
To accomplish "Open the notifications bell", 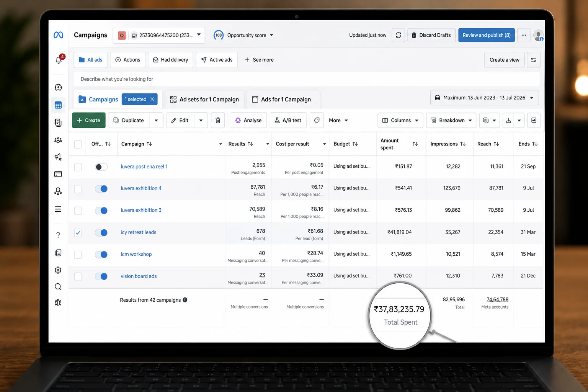I will coord(59,60).
